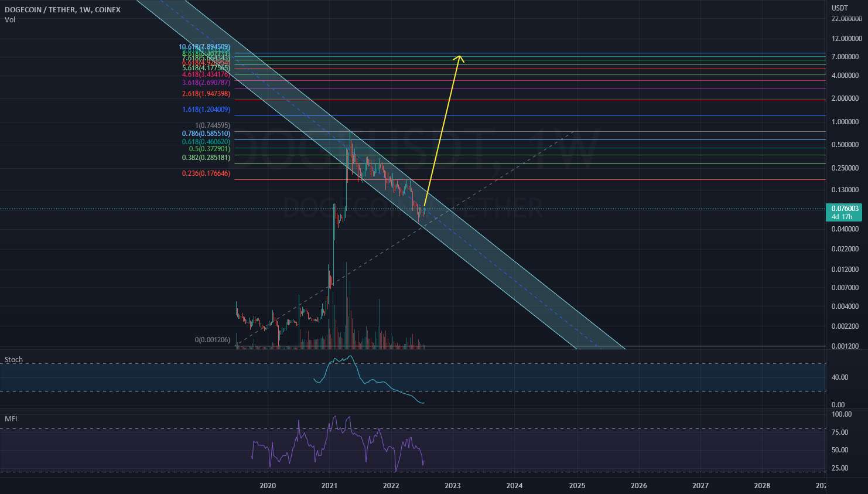
Task: Select Fibonacci label 10.618(7.894509)
Action: pos(204,47)
